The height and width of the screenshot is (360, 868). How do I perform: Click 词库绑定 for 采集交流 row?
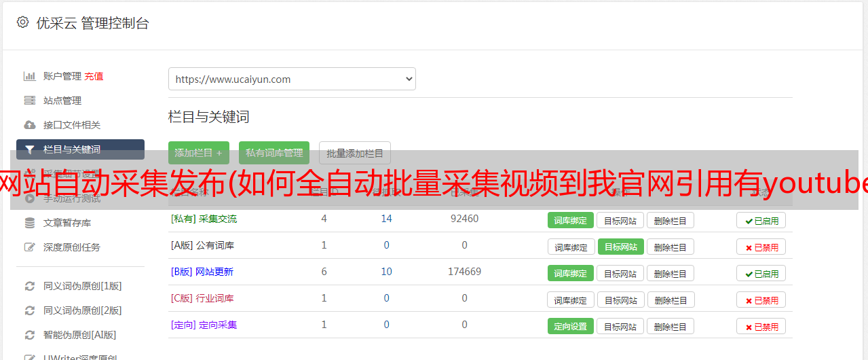click(571, 220)
